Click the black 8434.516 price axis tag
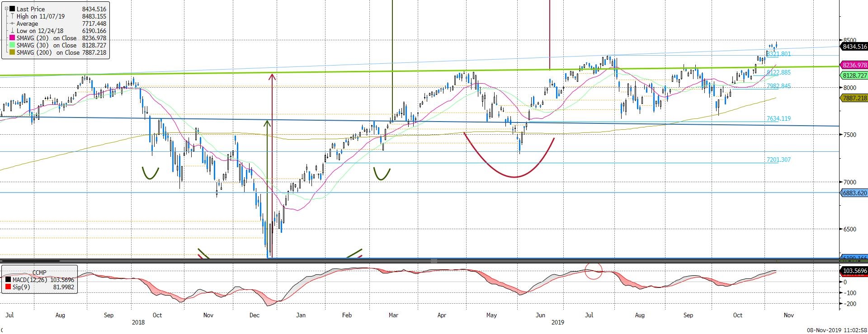 click(x=854, y=47)
